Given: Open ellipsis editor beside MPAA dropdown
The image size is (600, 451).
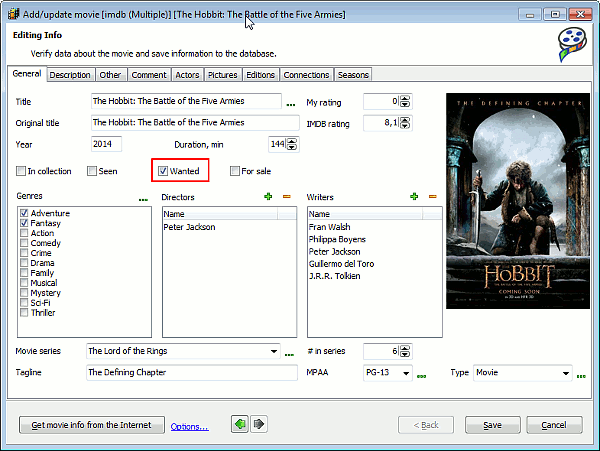Looking at the screenshot, I should tap(421, 376).
